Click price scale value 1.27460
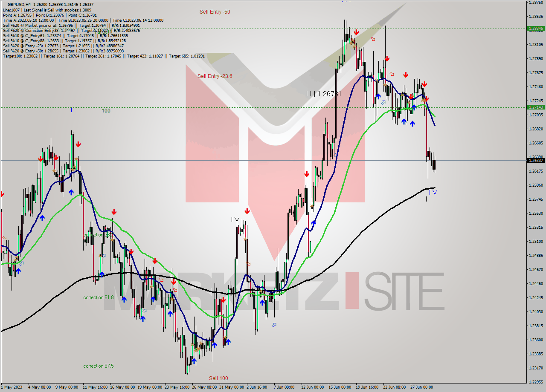The height and width of the screenshot is (392, 546). (x=536, y=87)
